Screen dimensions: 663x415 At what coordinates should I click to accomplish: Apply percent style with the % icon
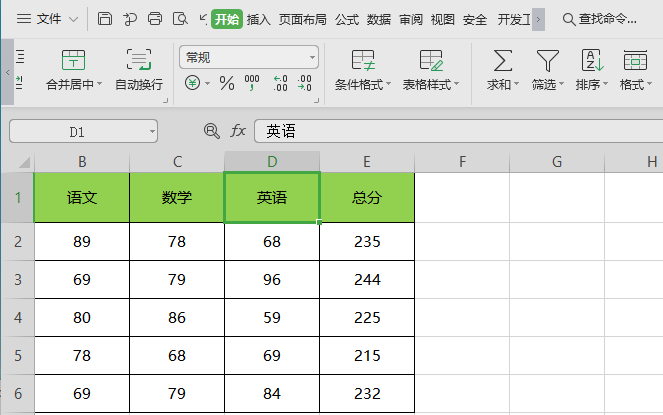coord(226,84)
